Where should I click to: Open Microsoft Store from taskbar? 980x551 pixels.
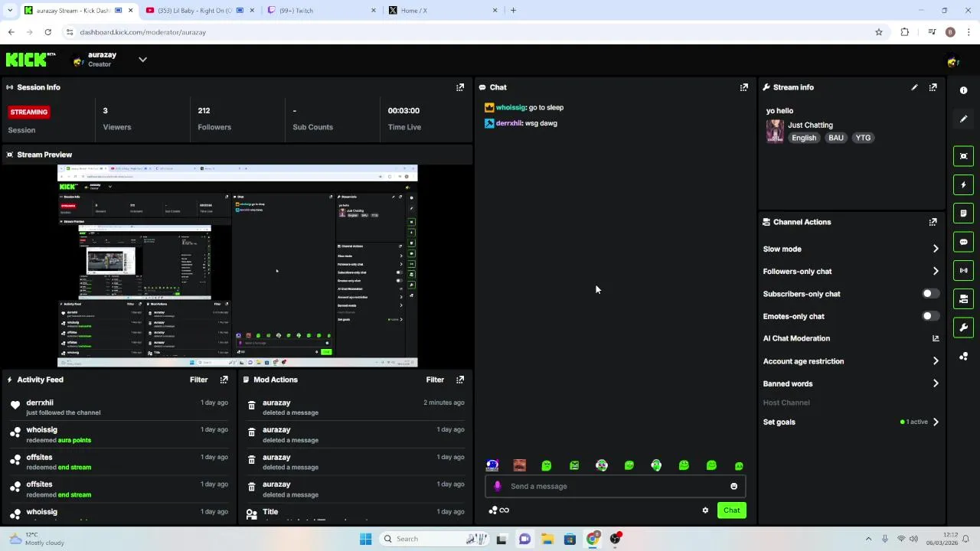pos(570,539)
